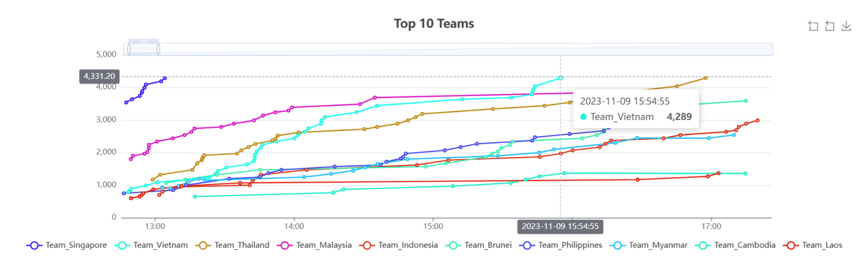Click the zoom reset icon
This screenshot has width=868, height=268.
830,26
